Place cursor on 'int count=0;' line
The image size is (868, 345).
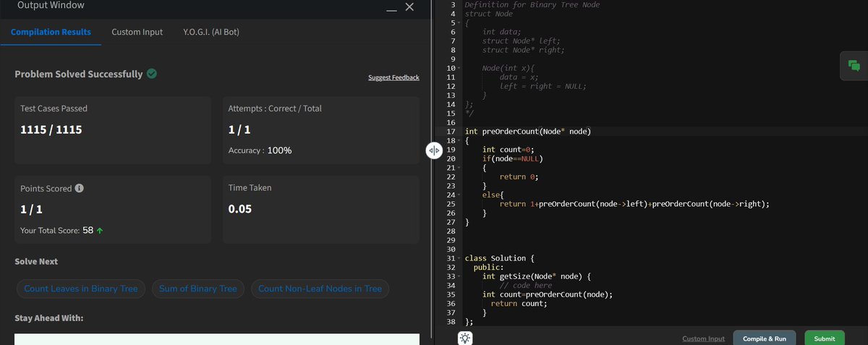[x=509, y=150]
